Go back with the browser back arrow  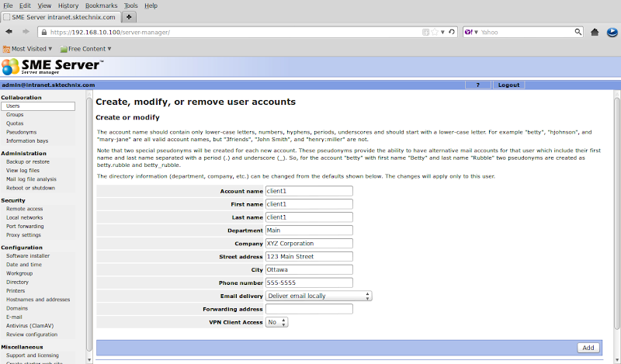coord(9,32)
